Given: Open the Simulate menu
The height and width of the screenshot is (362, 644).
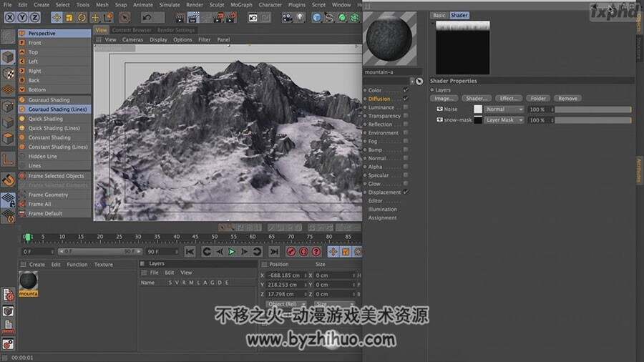Looking at the screenshot, I should pos(169,4).
